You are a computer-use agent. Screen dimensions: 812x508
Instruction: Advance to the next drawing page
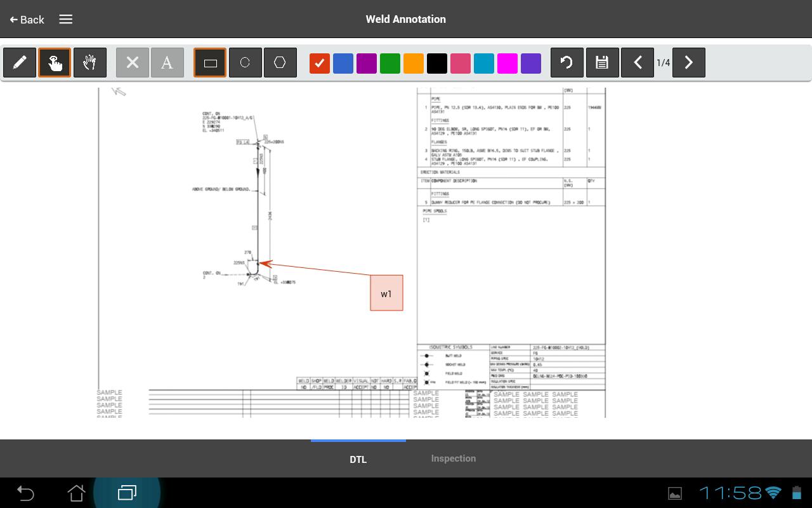[689, 63]
